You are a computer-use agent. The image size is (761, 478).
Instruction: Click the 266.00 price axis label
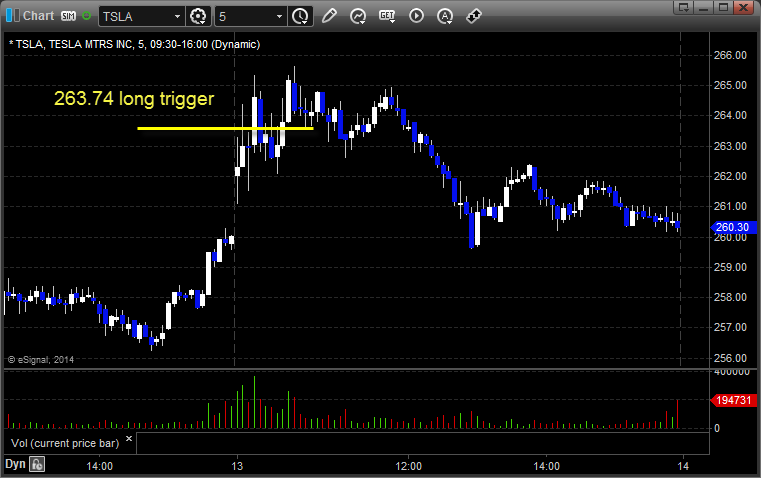coord(730,55)
